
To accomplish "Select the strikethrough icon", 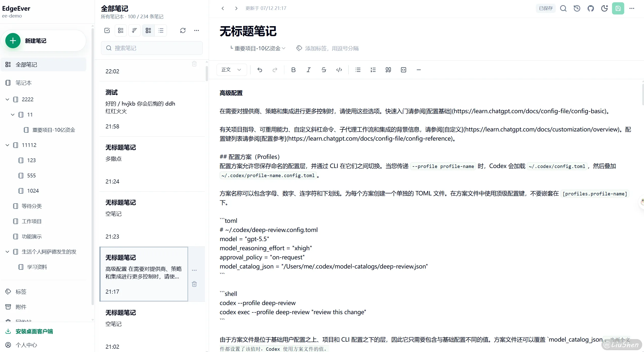I will click(x=324, y=70).
